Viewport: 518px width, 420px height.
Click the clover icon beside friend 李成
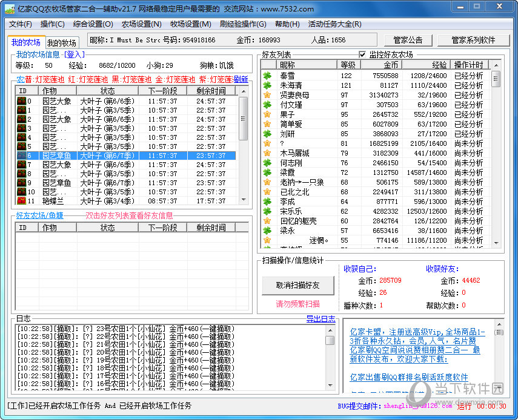pos(267,202)
